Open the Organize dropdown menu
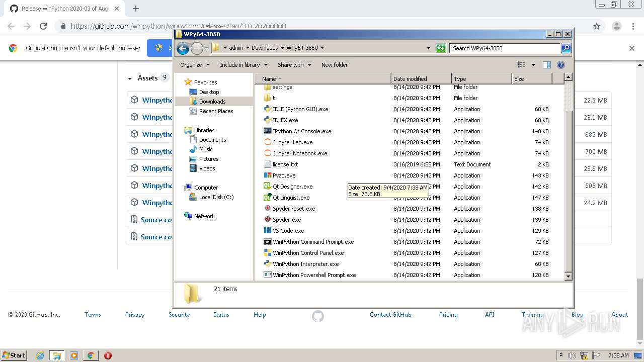644x362 pixels. (195, 65)
